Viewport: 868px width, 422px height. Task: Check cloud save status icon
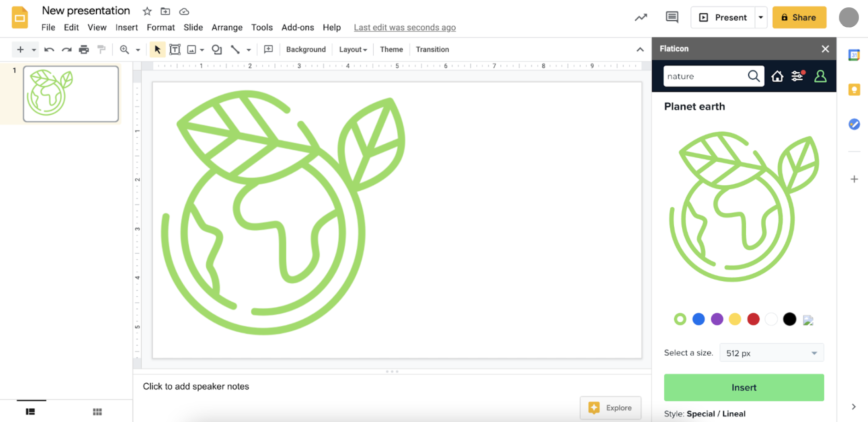tap(184, 12)
